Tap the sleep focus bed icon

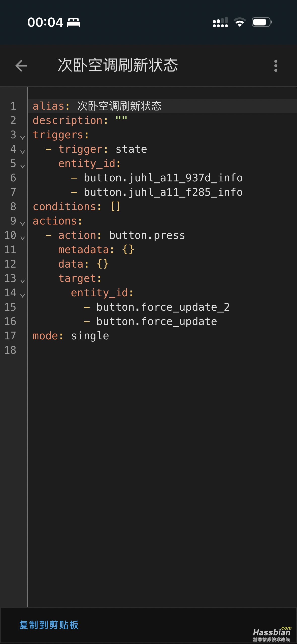tap(73, 22)
